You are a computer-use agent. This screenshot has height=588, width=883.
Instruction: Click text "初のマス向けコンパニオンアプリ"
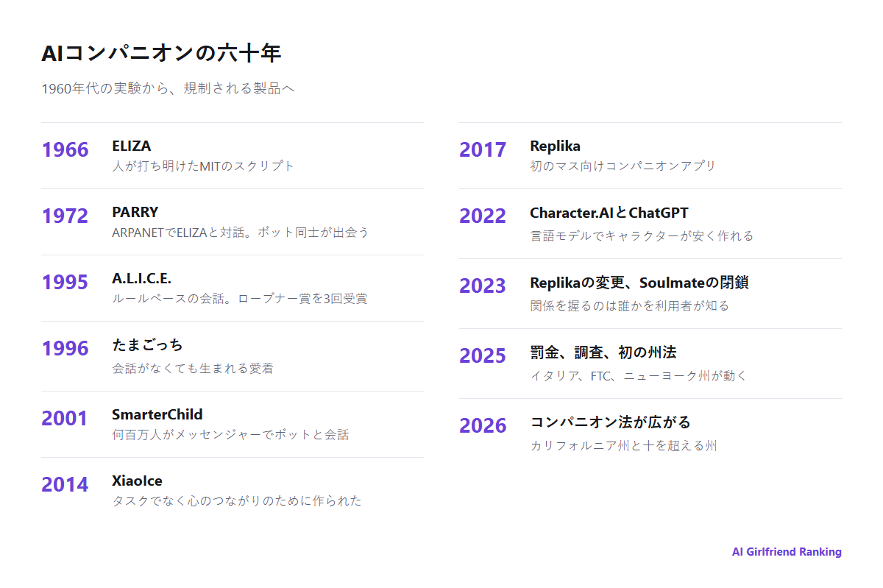coord(623,166)
